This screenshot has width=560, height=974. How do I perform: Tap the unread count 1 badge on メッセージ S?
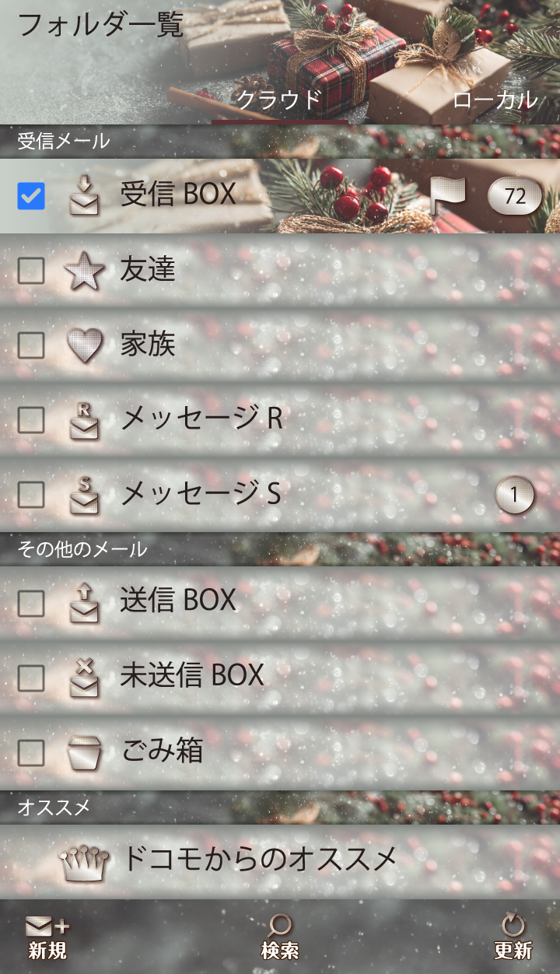pyautogui.click(x=515, y=495)
